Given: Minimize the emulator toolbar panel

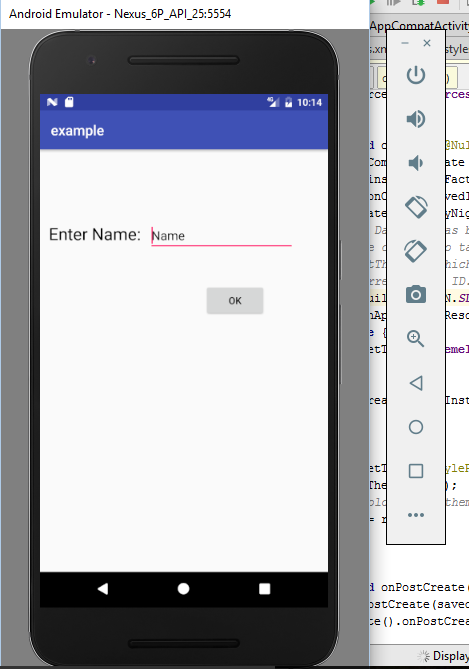Looking at the screenshot, I should (405, 43).
